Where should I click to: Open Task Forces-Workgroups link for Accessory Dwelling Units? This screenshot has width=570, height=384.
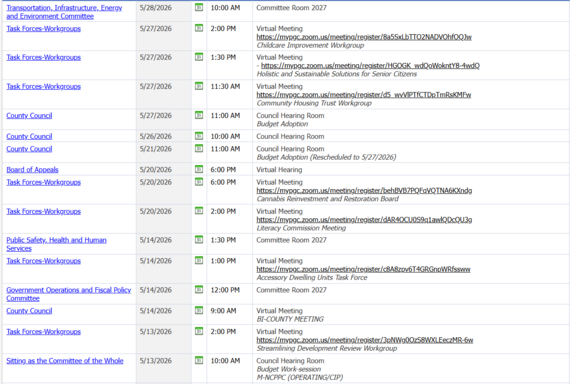[44, 261]
